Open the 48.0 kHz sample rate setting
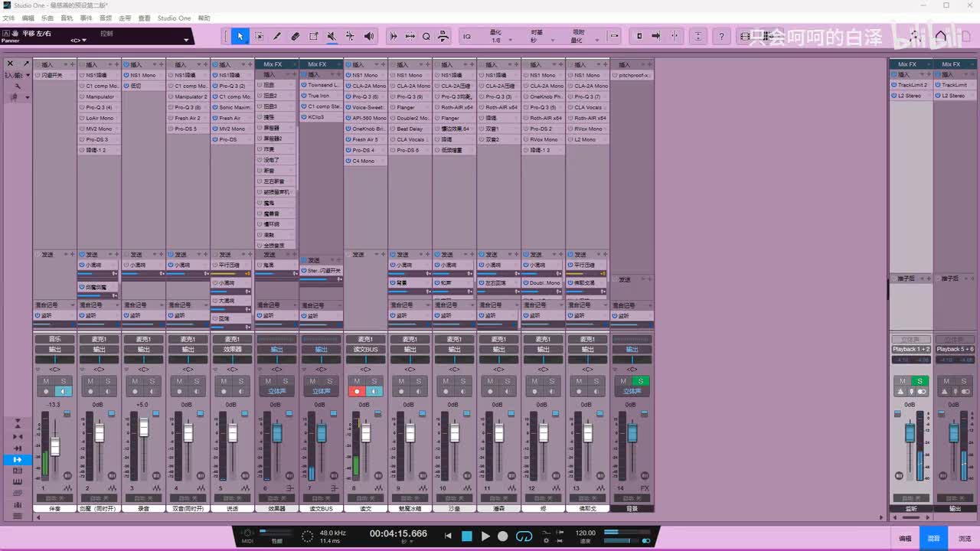The height and width of the screenshot is (551, 980). (x=333, y=533)
